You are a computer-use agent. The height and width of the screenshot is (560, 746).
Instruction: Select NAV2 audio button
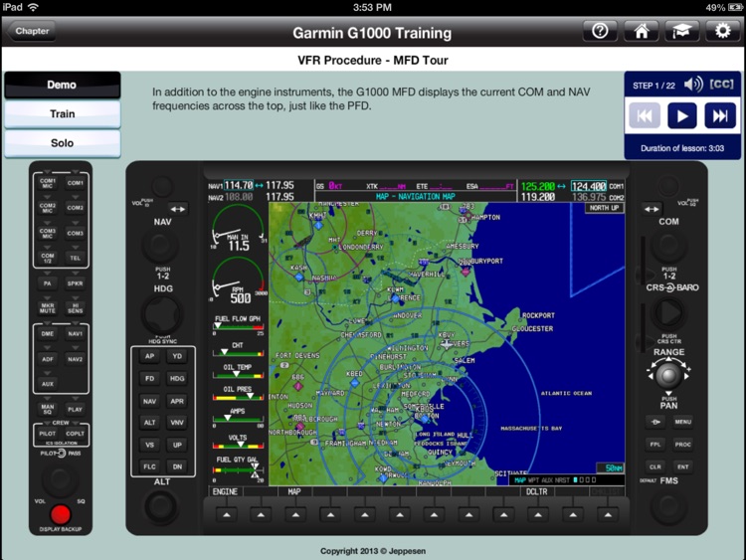(76, 359)
